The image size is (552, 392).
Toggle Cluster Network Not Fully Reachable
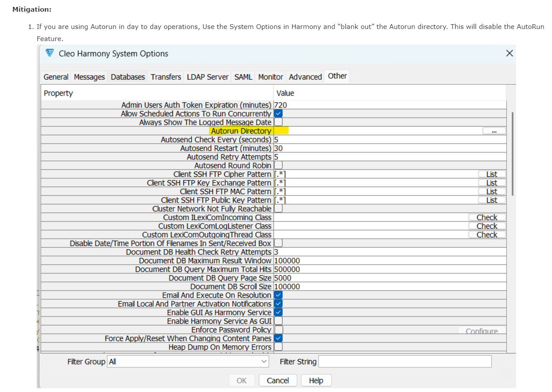[x=278, y=208]
